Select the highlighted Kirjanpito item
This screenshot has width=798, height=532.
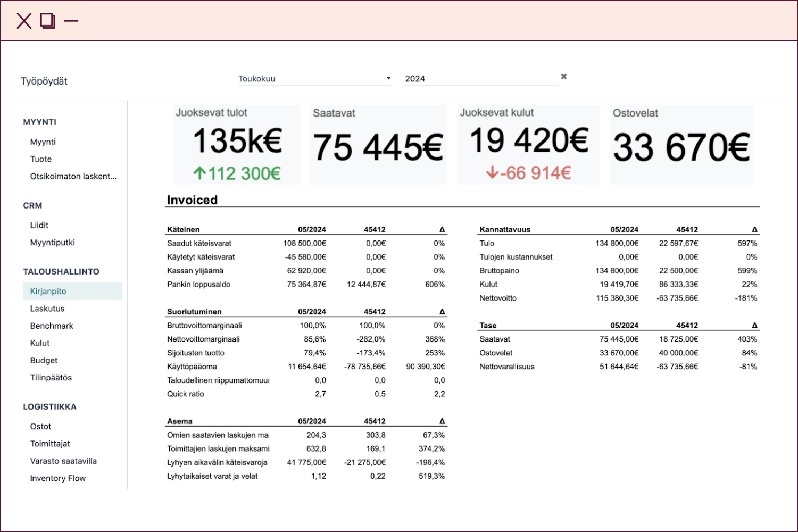(x=48, y=291)
